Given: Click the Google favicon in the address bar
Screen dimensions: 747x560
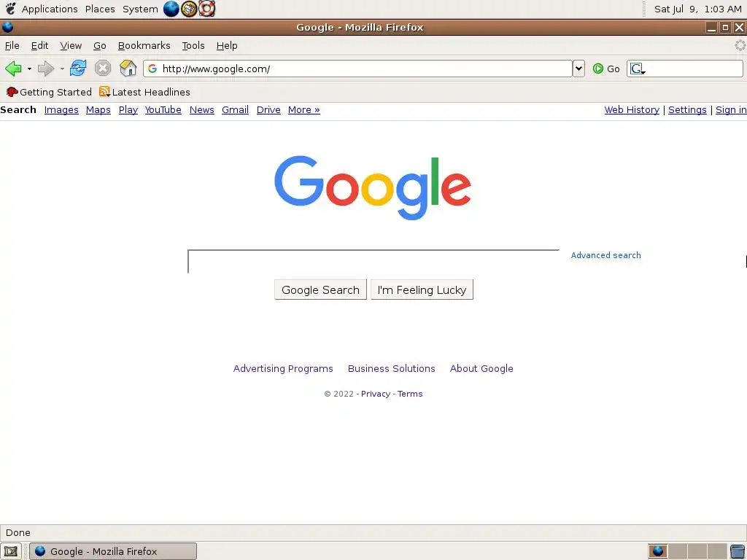Looking at the screenshot, I should pos(152,69).
